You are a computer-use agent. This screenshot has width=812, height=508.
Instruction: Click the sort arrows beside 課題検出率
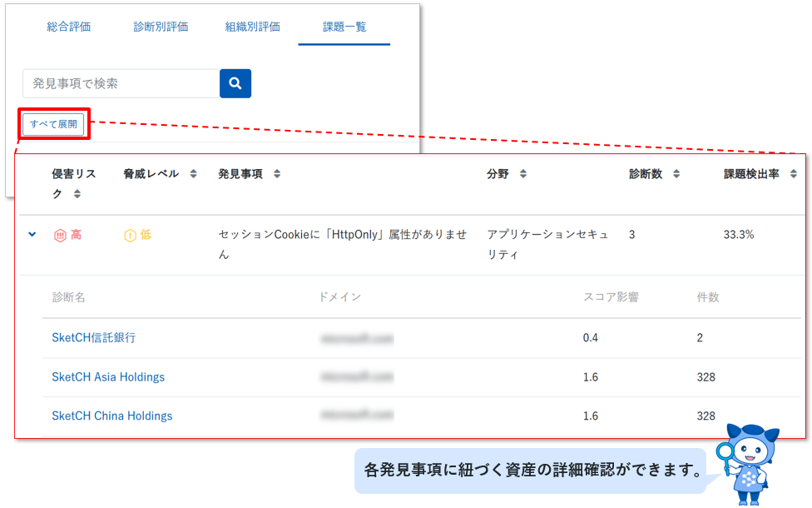(793, 174)
